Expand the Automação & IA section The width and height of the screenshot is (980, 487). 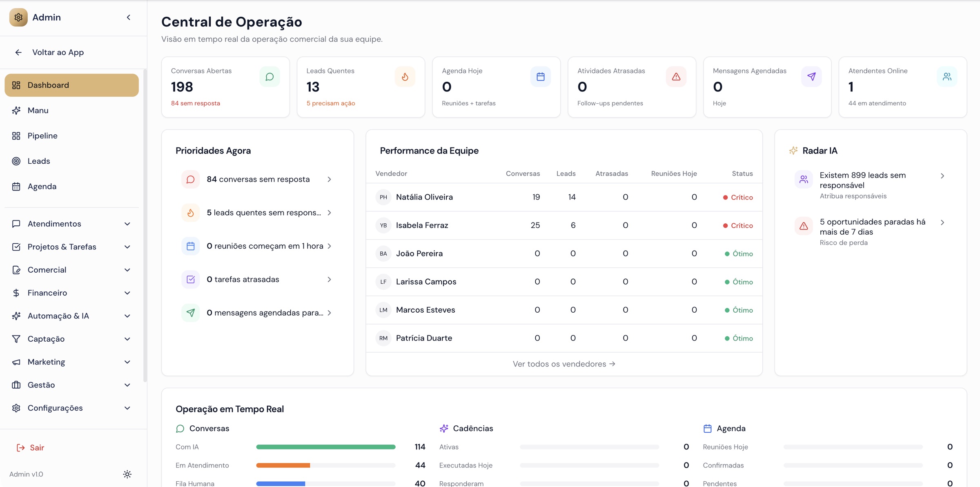click(x=72, y=316)
